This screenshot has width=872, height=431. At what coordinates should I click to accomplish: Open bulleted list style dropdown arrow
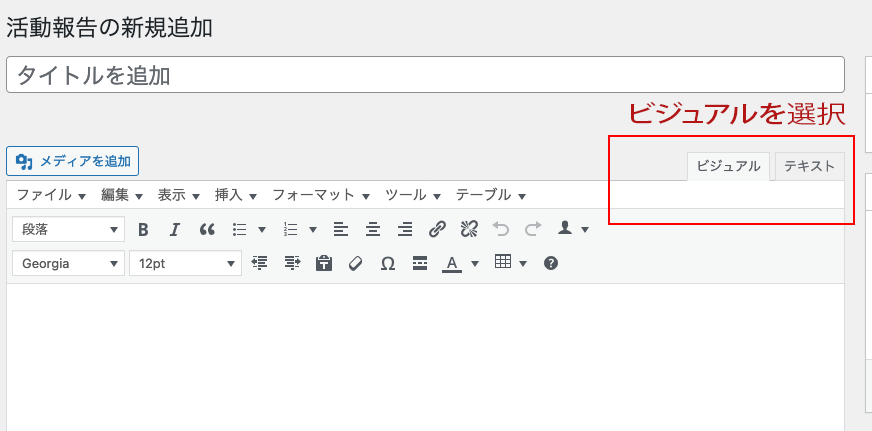coord(262,229)
